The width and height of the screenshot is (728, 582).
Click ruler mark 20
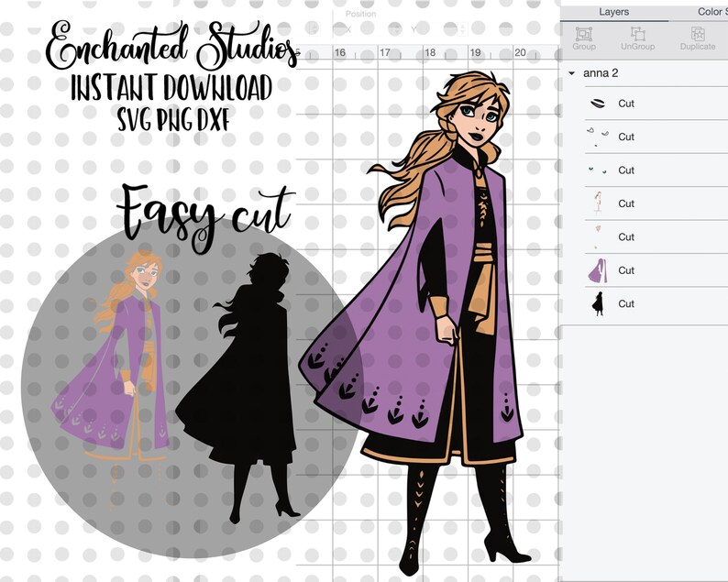520,52
